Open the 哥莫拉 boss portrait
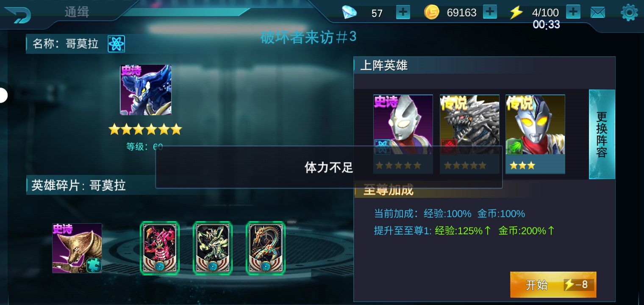 146,90
